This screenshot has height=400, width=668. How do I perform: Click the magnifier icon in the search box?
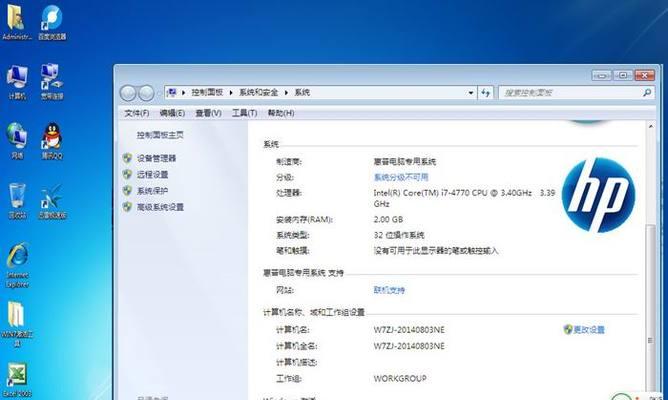[x=647, y=92]
